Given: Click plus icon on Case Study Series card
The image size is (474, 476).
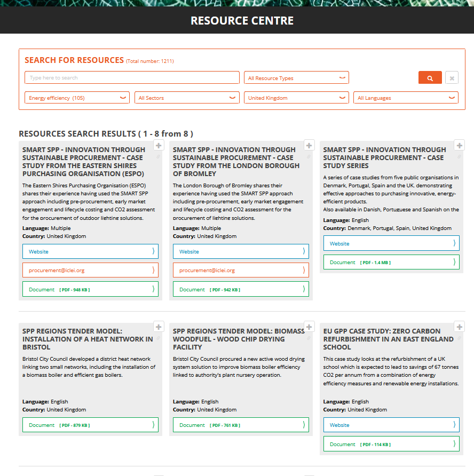Looking at the screenshot, I should (460, 145).
